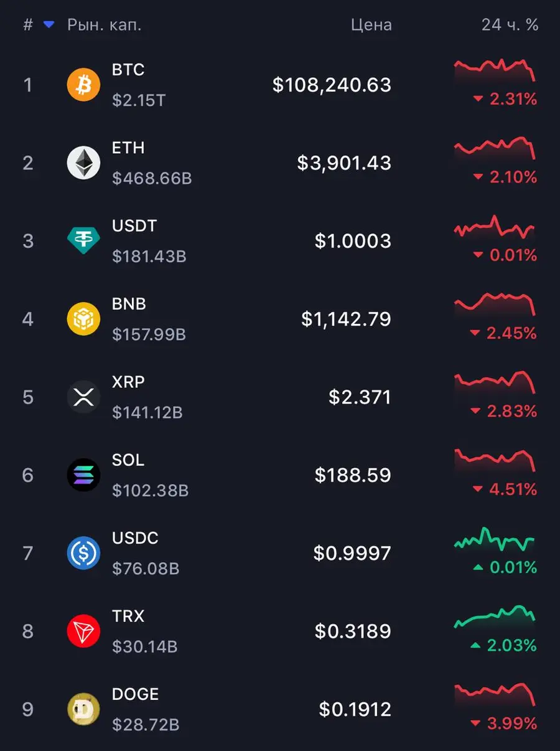Click the SOL price $188.59
The width and height of the screenshot is (560, 751).
(353, 475)
